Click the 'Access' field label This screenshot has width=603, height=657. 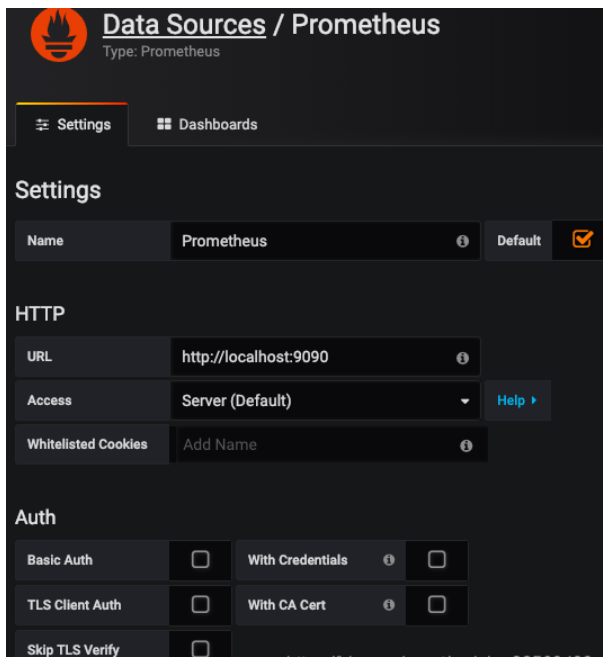point(49,401)
